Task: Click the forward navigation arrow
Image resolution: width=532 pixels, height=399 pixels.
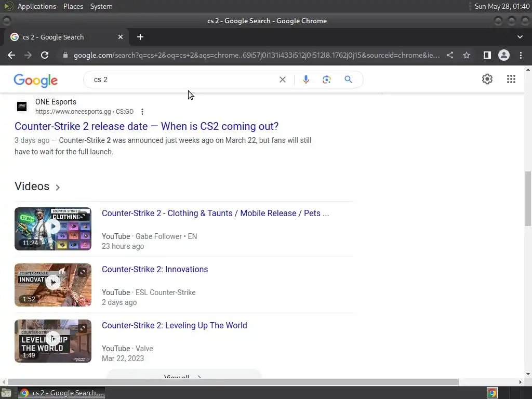Action: (x=28, y=55)
